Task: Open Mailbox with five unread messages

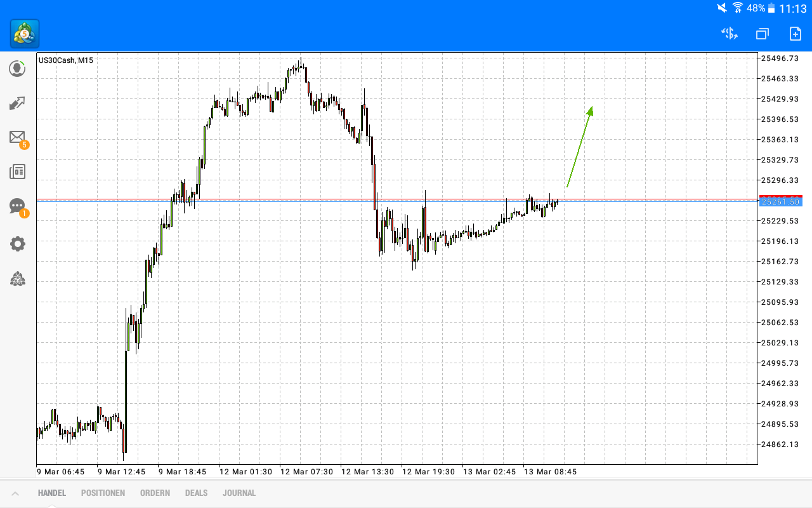Action: (17, 137)
